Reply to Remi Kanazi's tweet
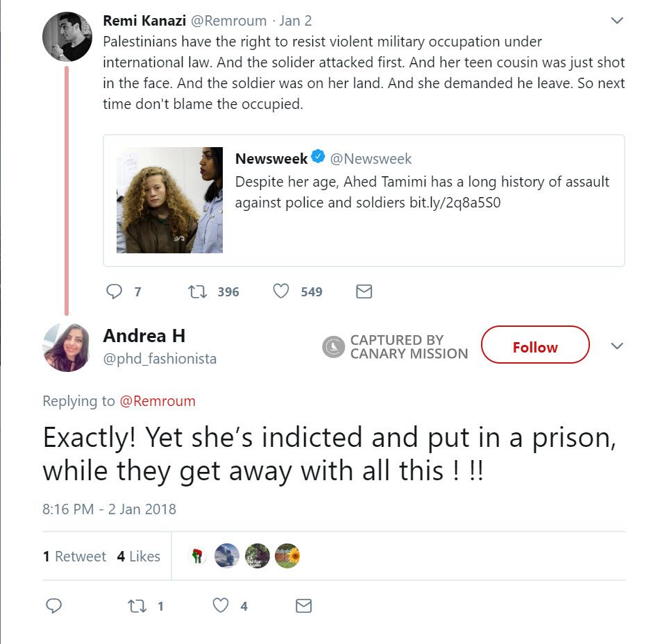 115,291
